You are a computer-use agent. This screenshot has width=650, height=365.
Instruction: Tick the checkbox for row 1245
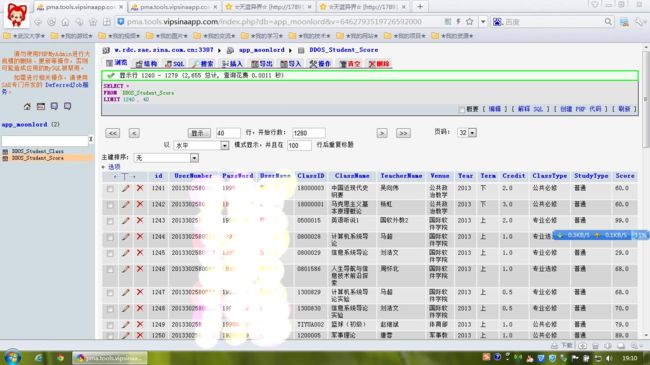pos(110,253)
